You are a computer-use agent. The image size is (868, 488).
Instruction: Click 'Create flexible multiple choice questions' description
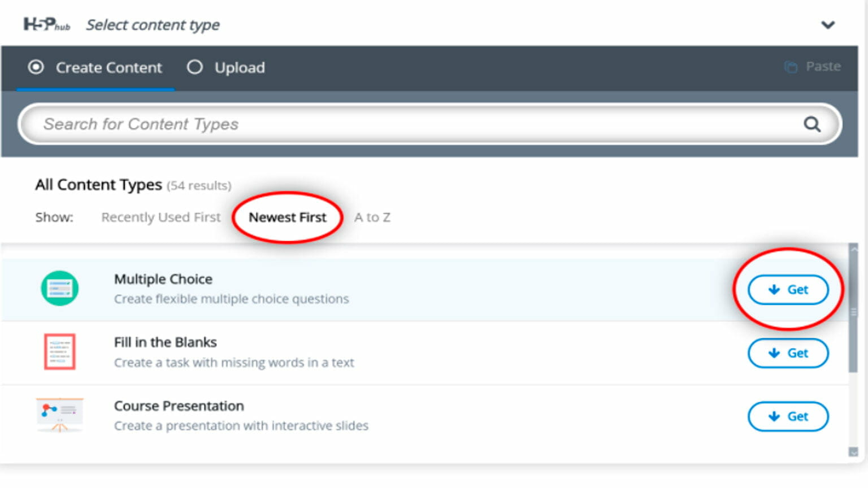[x=232, y=299]
